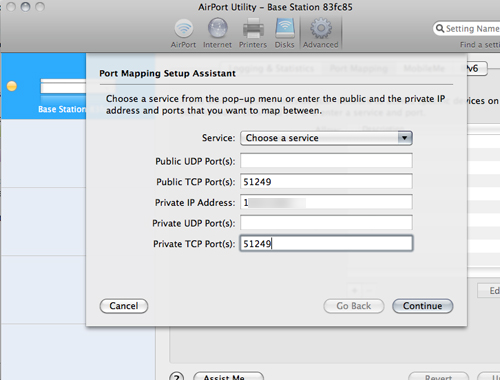Click the Private UDP Port(s) field

coord(326,223)
